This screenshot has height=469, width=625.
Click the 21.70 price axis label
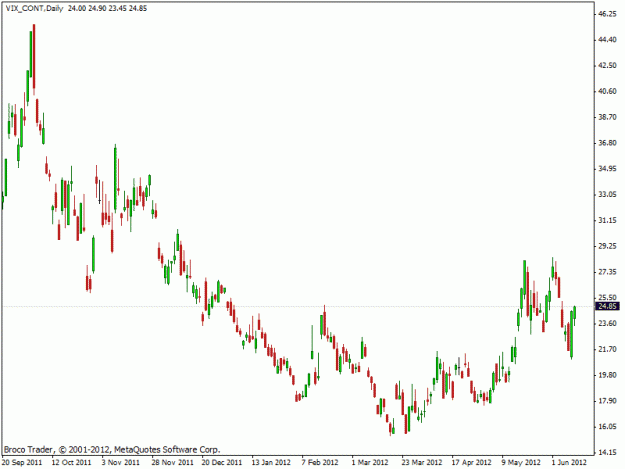pyautogui.click(x=607, y=349)
